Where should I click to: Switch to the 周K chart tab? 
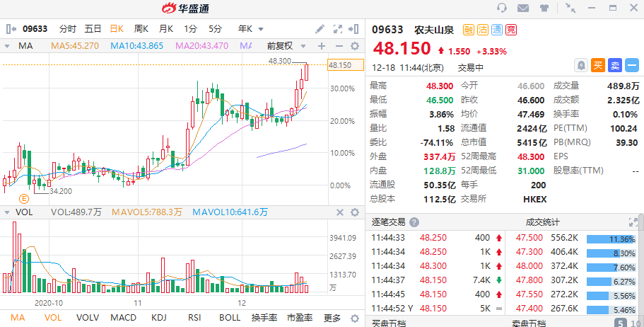pos(141,29)
